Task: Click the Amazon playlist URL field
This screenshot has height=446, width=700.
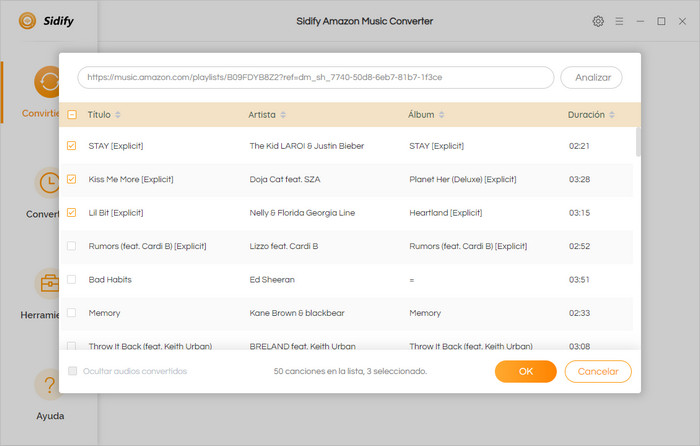Action: pos(316,78)
